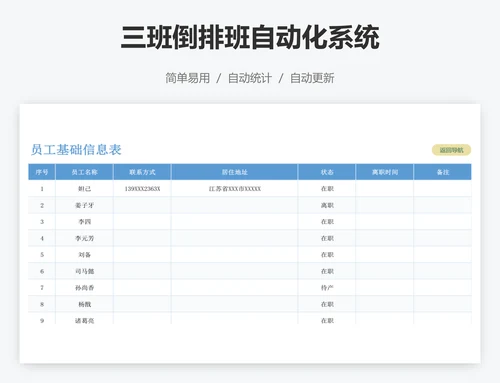500x383 pixels.
Task: Select the 离职时间 column header
Action: (x=385, y=172)
